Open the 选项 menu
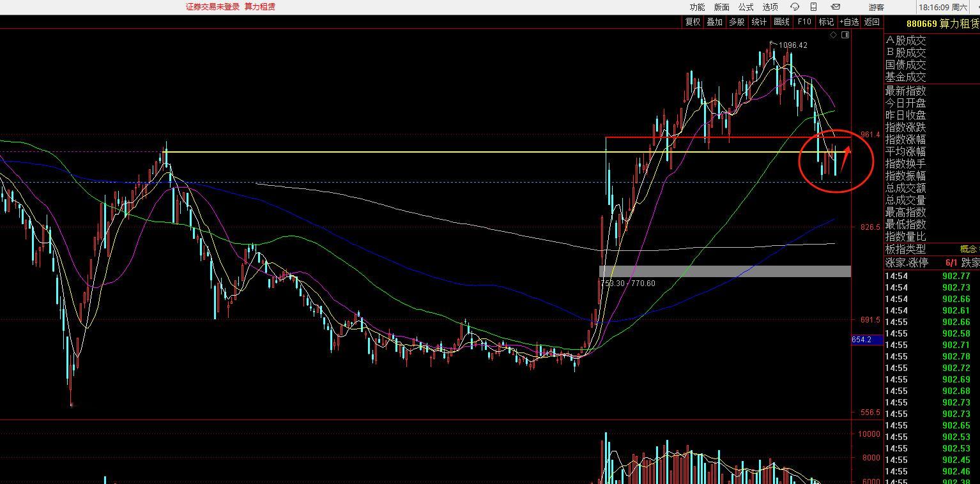 click(770, 7)
